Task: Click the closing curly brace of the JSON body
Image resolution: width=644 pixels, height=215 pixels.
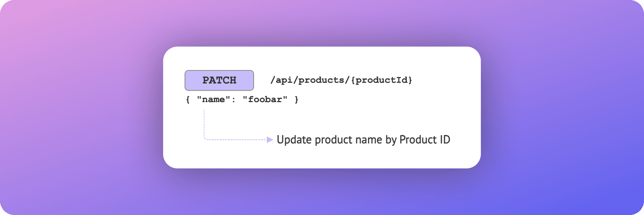Action: [x=296, y=100]
